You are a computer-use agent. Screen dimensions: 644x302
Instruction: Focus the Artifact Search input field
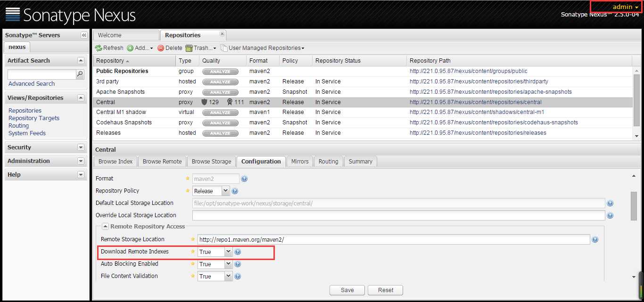point(42,74)
